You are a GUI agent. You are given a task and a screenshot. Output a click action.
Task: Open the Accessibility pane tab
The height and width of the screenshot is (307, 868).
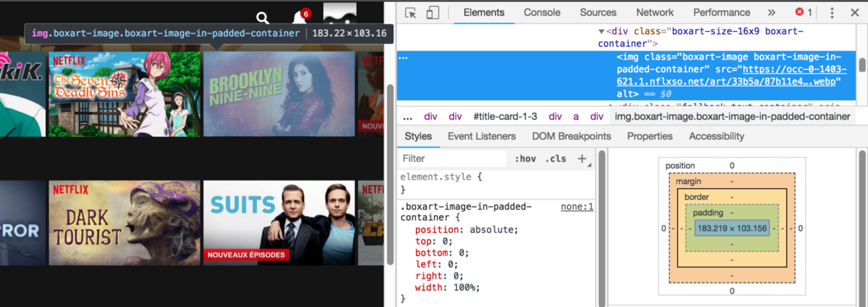click(717, 136)
